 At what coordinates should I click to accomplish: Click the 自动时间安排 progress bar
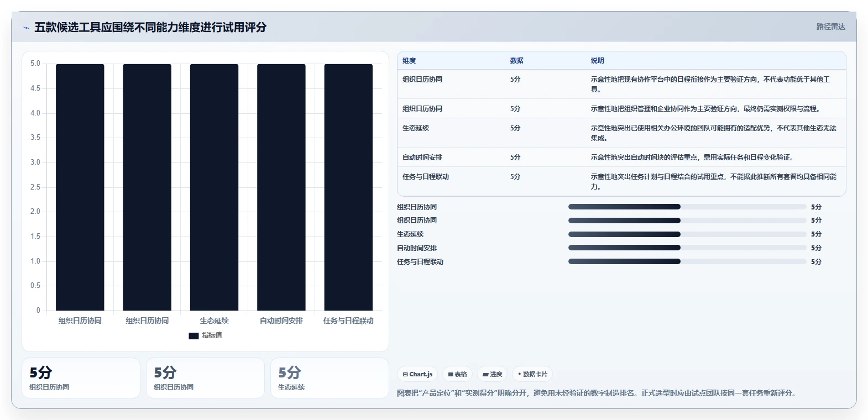pos(687,248)
